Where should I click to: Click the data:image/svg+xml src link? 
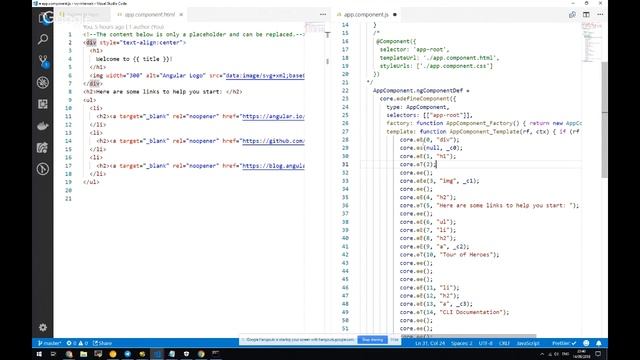[265, 76]
